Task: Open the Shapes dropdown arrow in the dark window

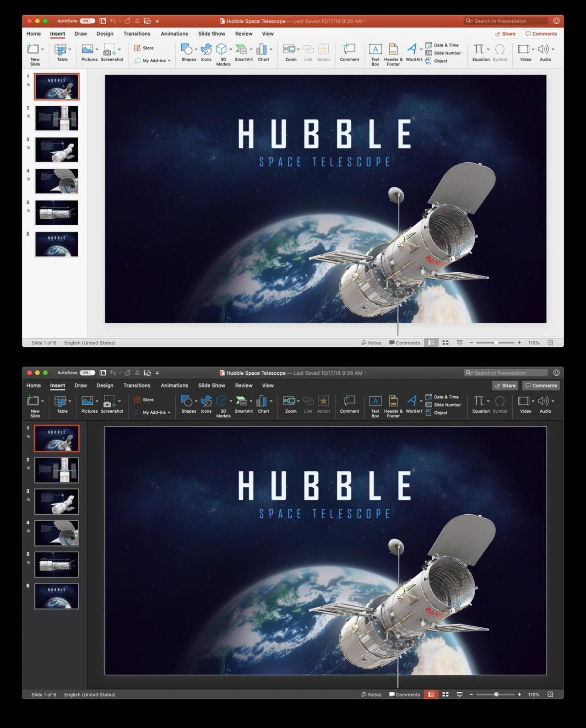Action: (x=196, y=401)
